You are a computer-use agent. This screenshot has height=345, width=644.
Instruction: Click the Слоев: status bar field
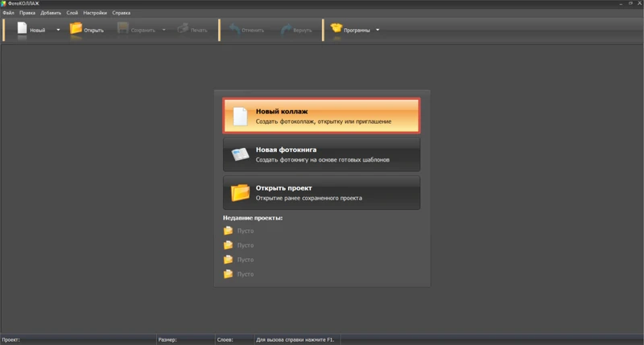click(234, 339)
